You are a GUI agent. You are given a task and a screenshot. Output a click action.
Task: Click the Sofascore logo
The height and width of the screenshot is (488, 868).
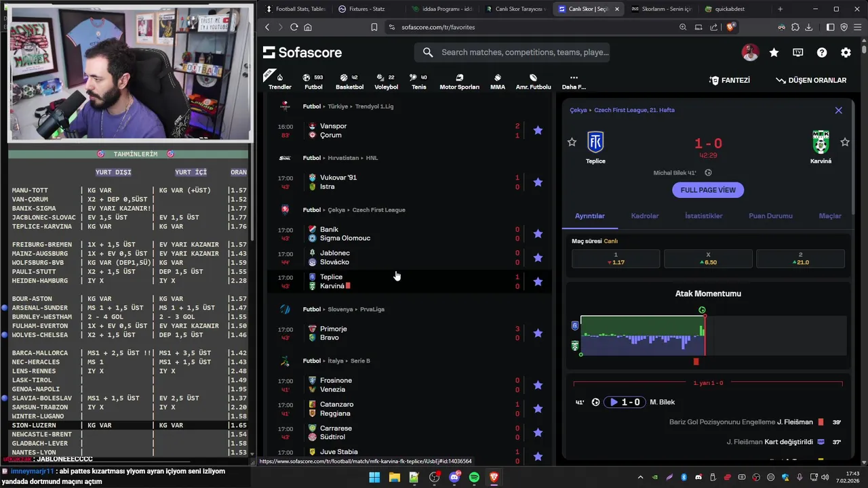click(302, 52)
